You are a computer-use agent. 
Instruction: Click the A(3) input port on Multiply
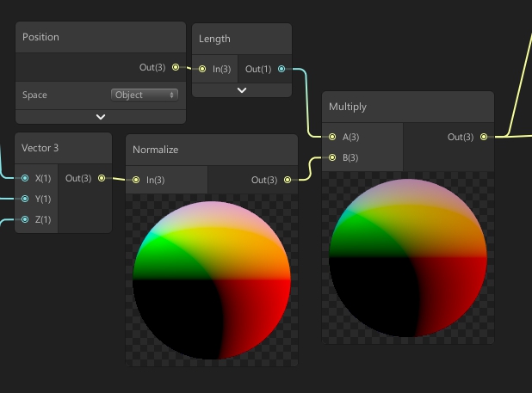point(332,137)
